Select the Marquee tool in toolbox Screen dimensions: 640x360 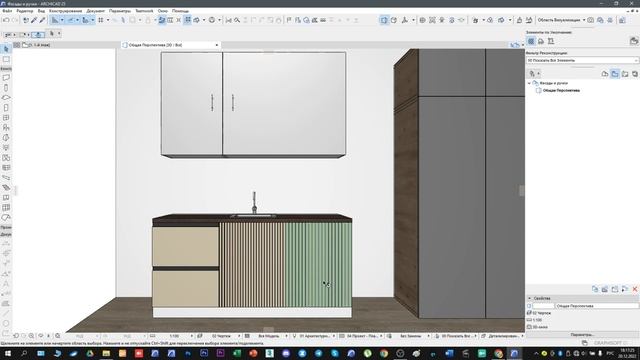6,60
